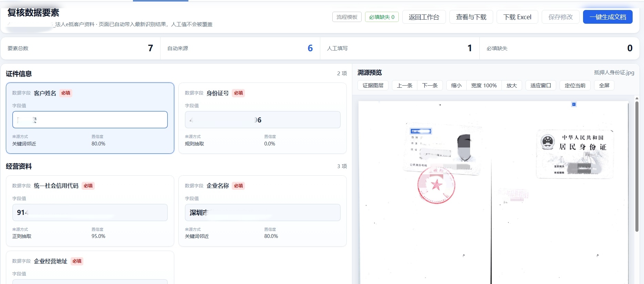Image resolution: width=644 pixels, height=284 pixels.
Task: Click the 溯源预览 panel title
Action: tap(370, 73)
